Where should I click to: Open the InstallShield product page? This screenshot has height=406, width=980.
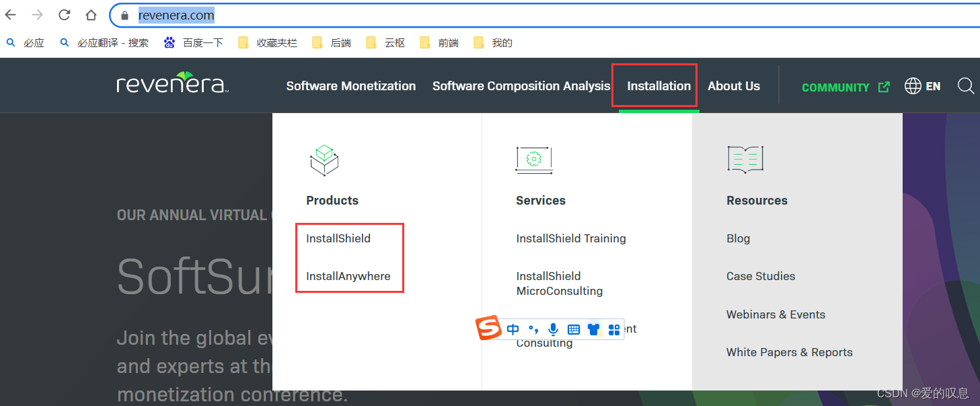pos(338,238)
